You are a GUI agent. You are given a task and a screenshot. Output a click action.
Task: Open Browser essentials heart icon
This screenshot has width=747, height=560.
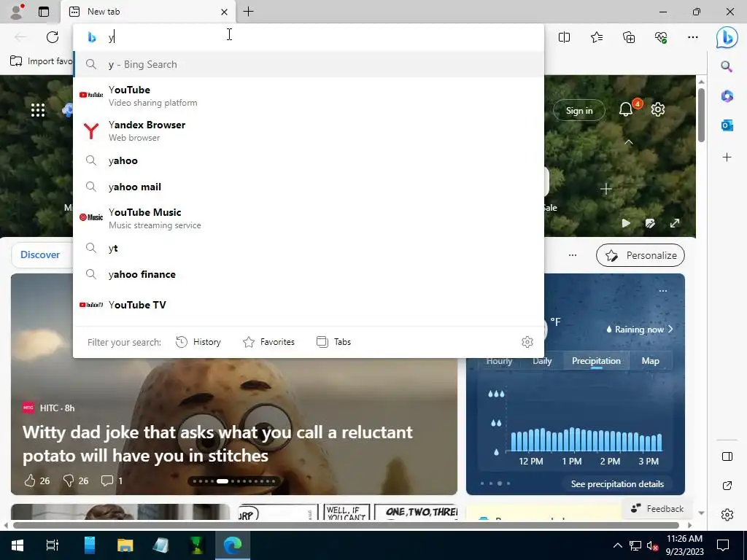(x=661, y=37)
